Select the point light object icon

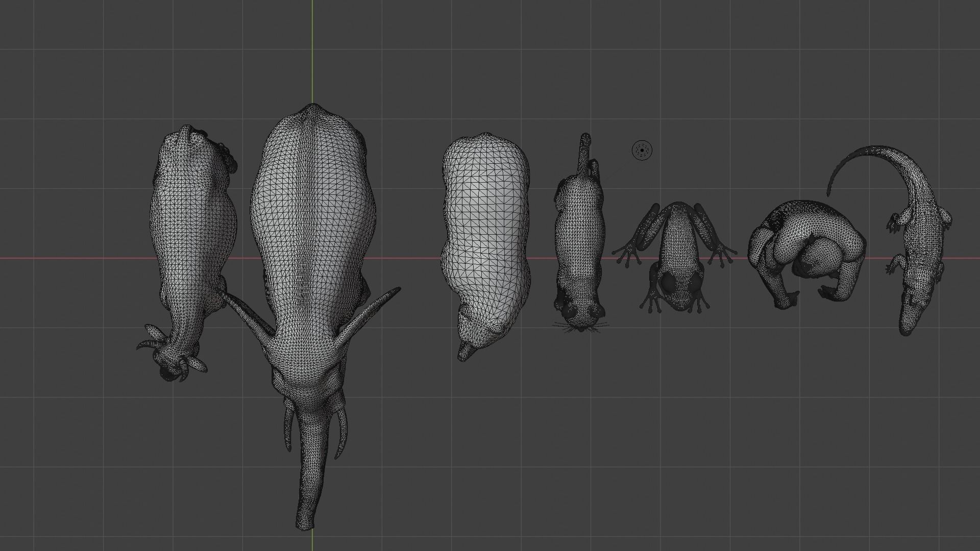(x=642, y=150)
